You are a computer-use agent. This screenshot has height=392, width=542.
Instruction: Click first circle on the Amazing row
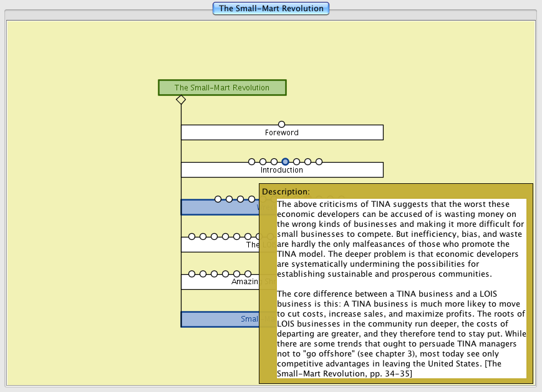tap(191, 274)
